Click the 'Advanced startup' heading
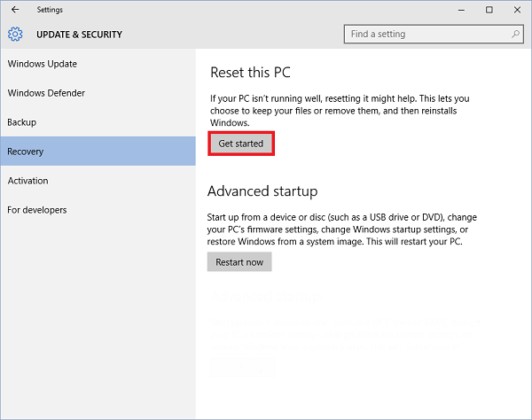This screenshot has width=532, height=420. click(262, 191)
